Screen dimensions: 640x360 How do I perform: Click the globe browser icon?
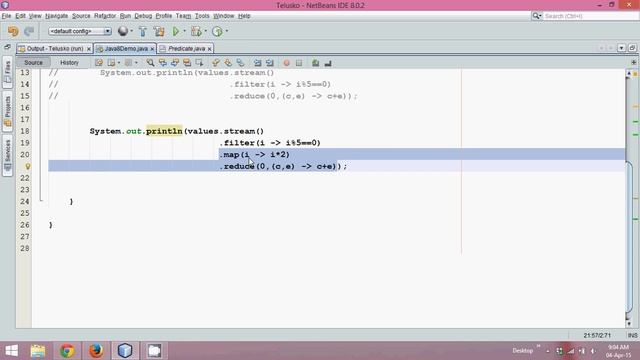[x=122, y=31]
